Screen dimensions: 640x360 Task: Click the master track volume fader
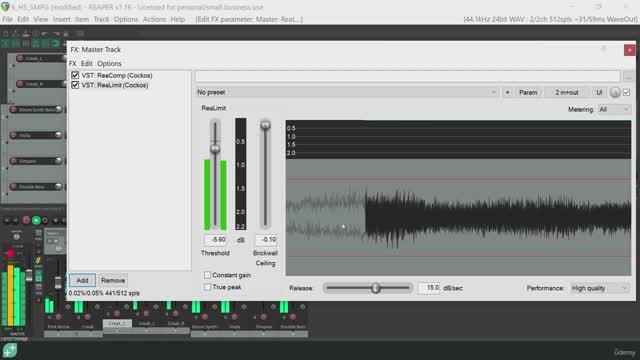click(x=29, y=276)
